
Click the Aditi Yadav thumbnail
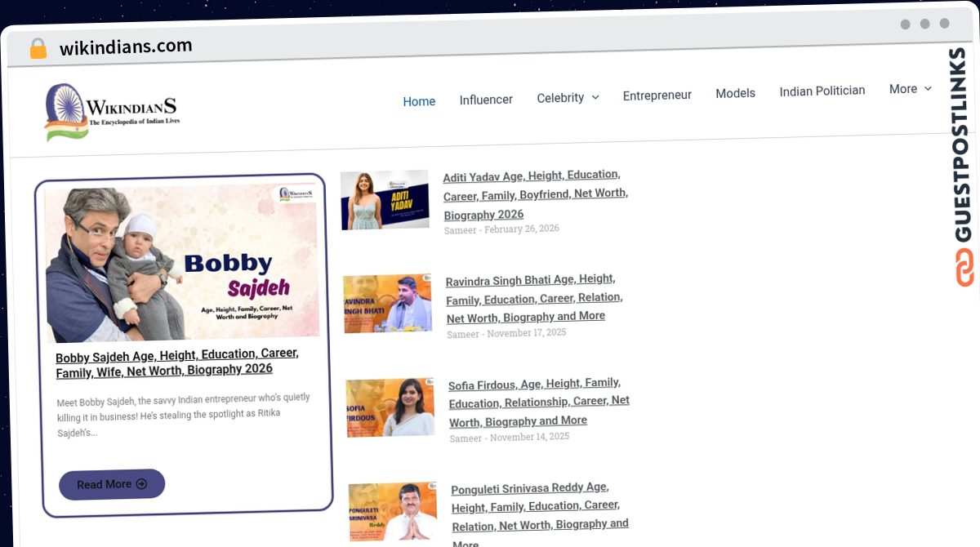pos(385,200)
